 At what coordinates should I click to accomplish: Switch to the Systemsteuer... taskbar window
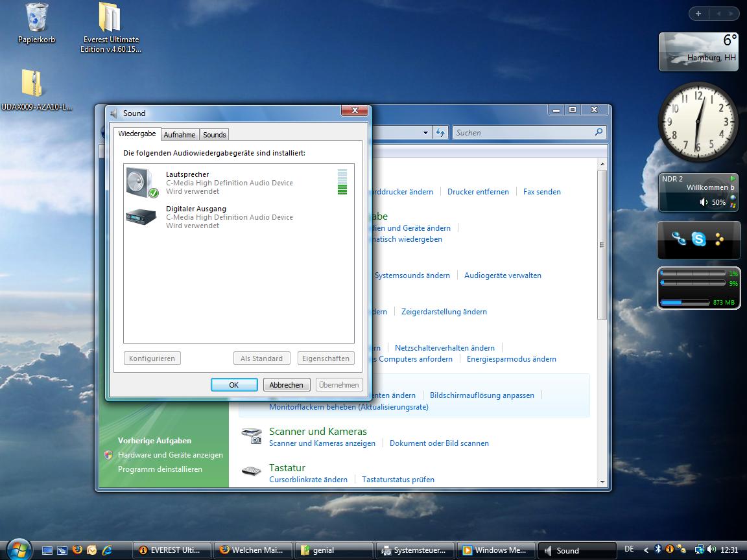point(415,550)
